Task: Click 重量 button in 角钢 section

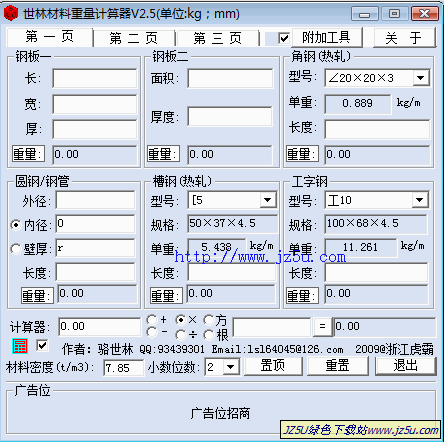Action: [302, 154]
